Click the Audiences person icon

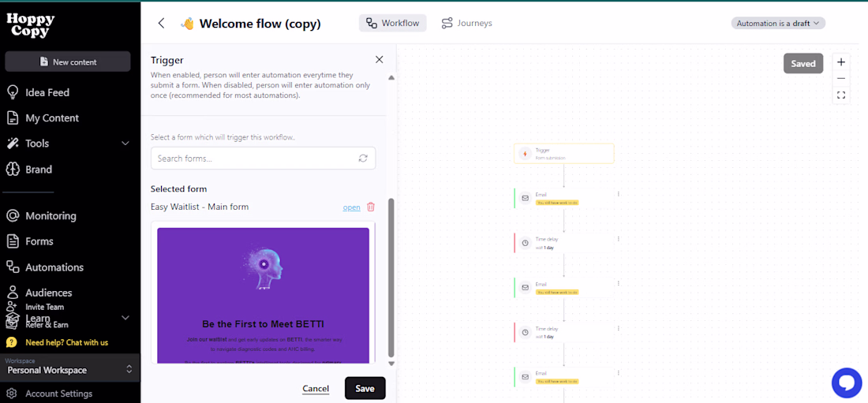pos(13,292)
